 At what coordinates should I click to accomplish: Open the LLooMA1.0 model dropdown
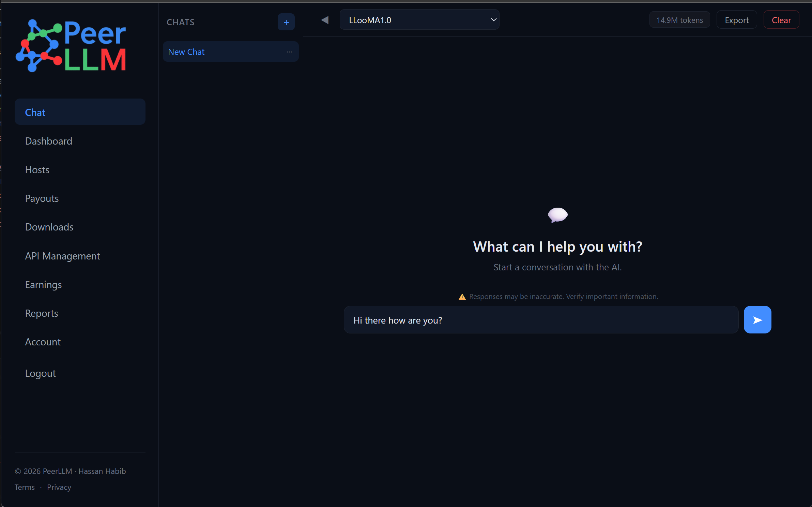pos(419,20)
